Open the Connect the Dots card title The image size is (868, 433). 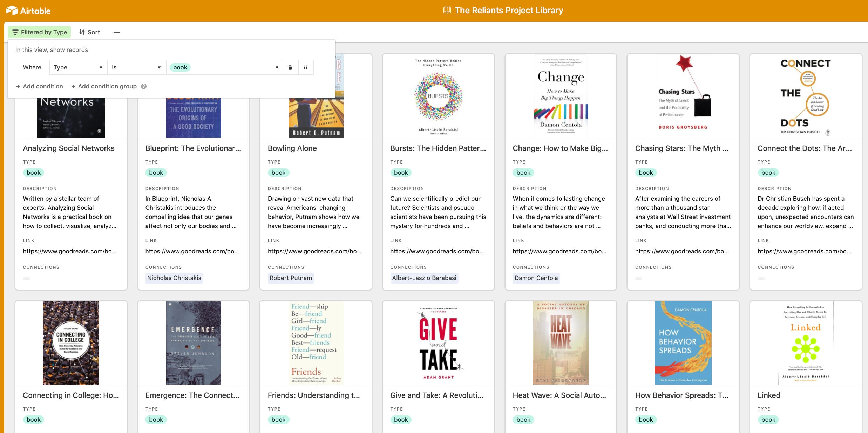[805, 148]
